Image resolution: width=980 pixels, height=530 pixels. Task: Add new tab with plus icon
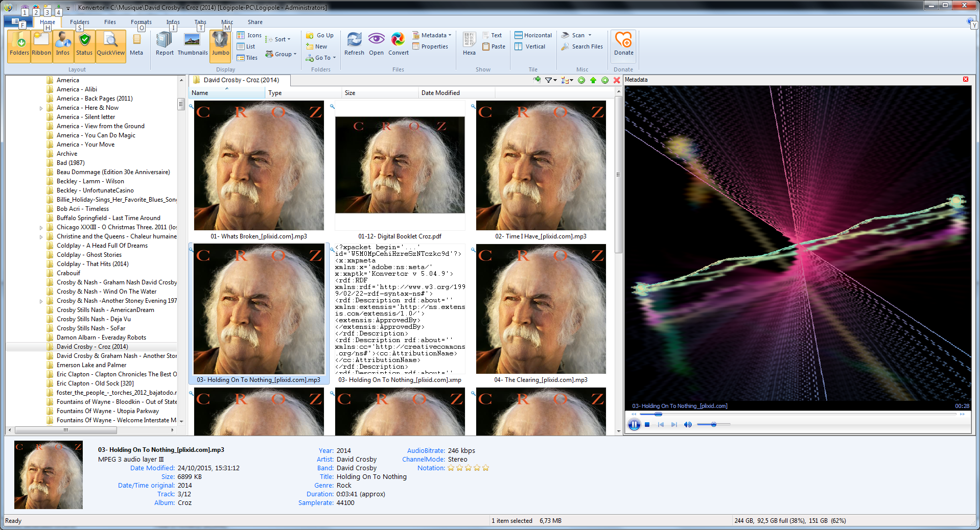536,80
